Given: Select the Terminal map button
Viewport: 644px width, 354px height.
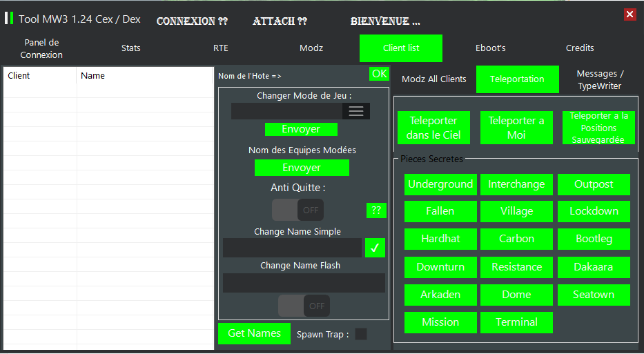Looking at the screenshot, I should (x=517, y=322).
